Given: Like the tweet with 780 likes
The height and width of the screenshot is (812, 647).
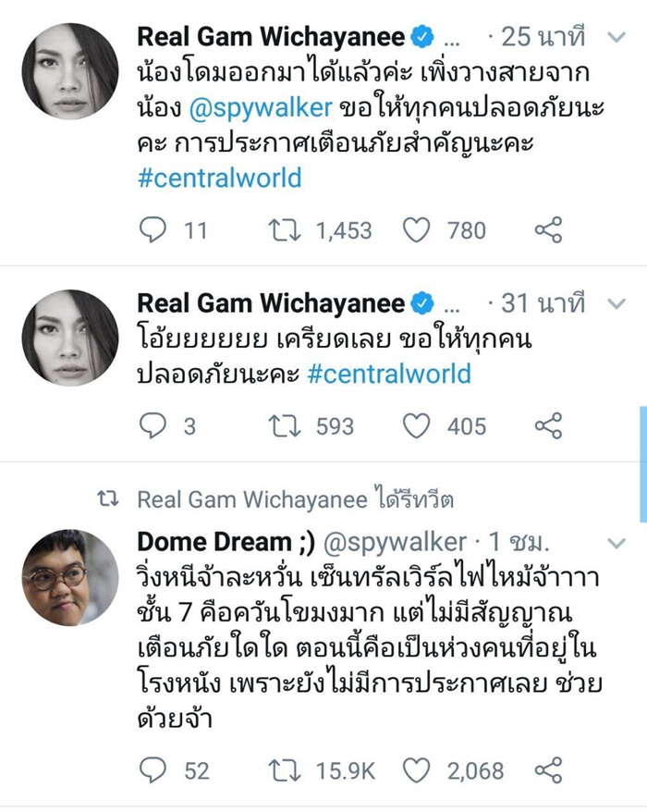Looking at the screenshot, I should (x=417, y=230).
